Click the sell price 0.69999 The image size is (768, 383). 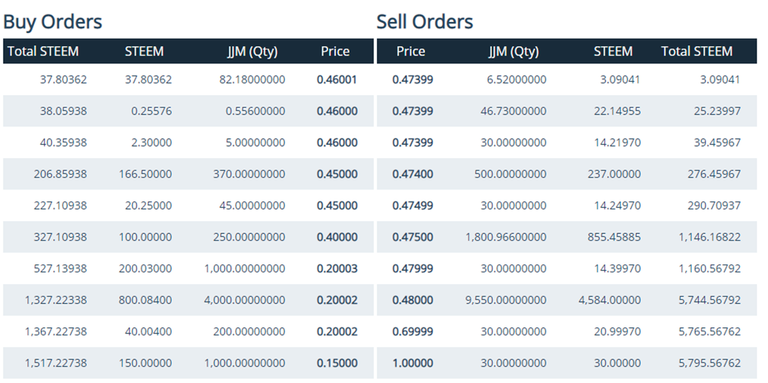[x=412, y=332]
